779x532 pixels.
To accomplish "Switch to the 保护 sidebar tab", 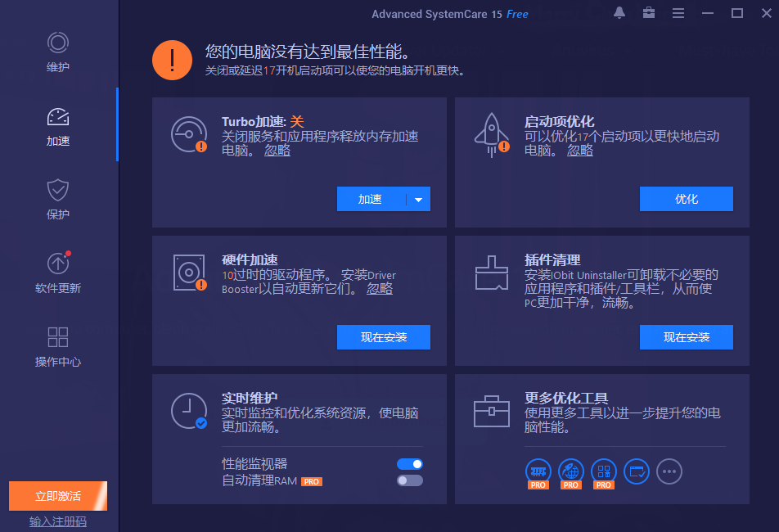I will click(57, 200).
